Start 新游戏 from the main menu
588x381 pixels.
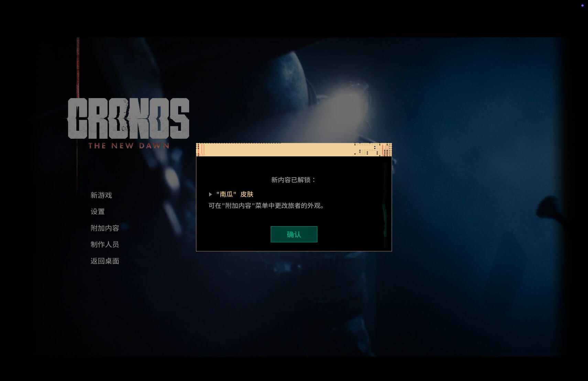[x=101, y=195]
